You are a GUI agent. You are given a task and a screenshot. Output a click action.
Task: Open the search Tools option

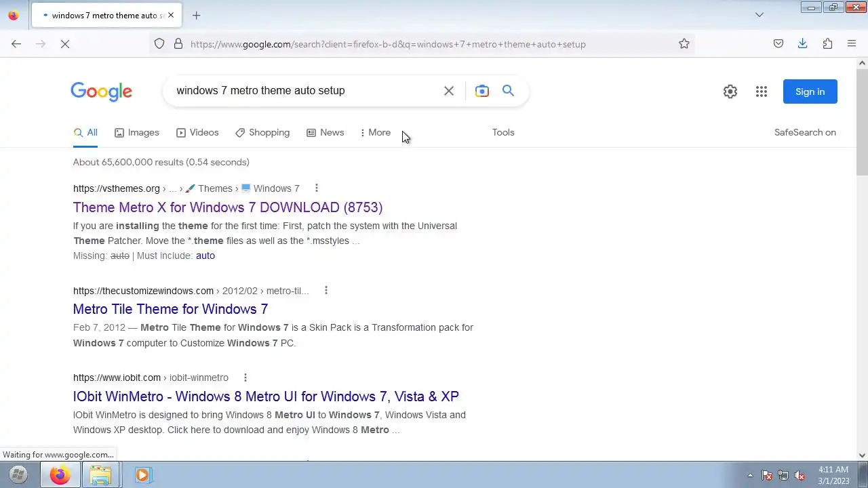[503, 133]
